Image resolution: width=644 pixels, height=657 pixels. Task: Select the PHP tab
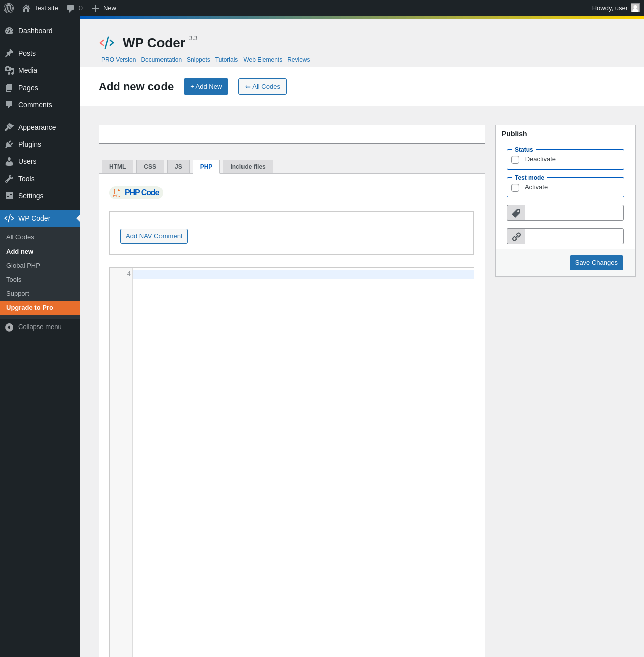[x=206, y=167]
